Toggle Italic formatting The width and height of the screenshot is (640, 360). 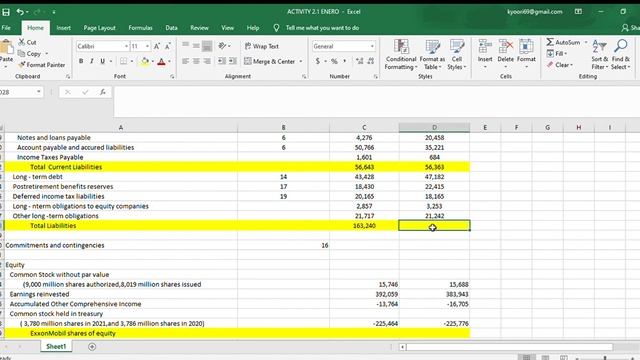pos(91,61)
